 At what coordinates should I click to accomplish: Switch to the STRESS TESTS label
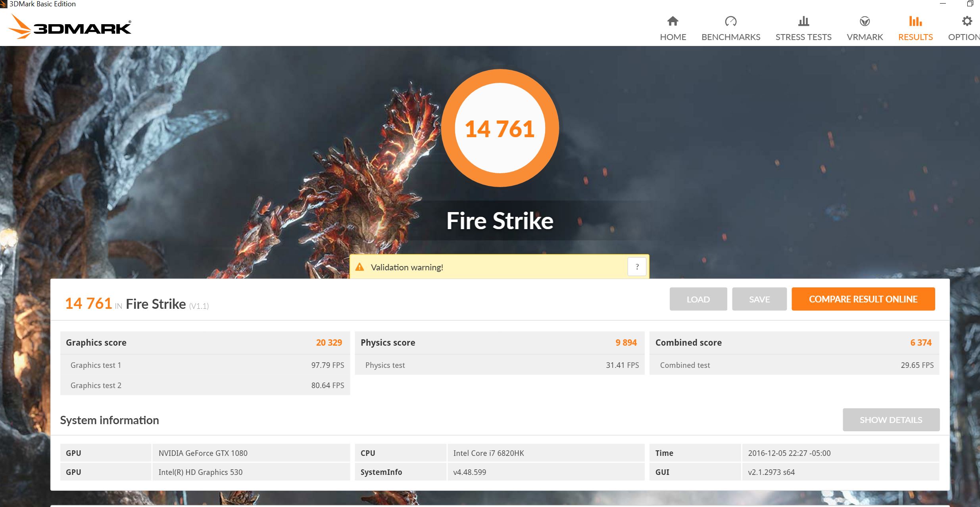[803, 37]
